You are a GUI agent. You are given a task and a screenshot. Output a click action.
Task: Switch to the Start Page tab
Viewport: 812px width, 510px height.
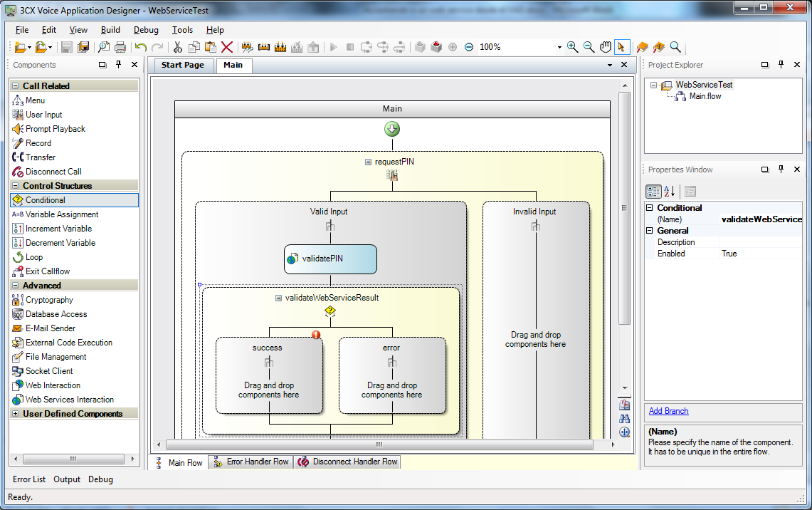pos(182,66)
